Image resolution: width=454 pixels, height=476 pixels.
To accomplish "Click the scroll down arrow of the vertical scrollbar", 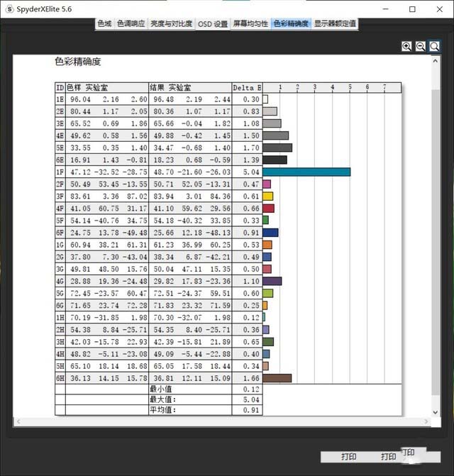I will point(435,412).
